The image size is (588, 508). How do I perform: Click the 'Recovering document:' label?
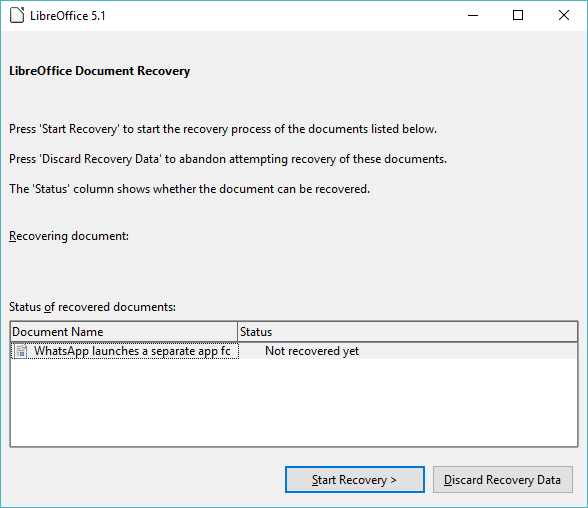[69, 236]
